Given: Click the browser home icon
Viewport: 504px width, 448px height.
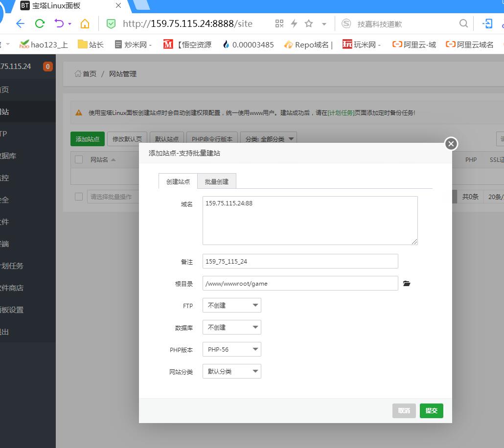Looking at the screenshot, I should [x=85, y=23].
